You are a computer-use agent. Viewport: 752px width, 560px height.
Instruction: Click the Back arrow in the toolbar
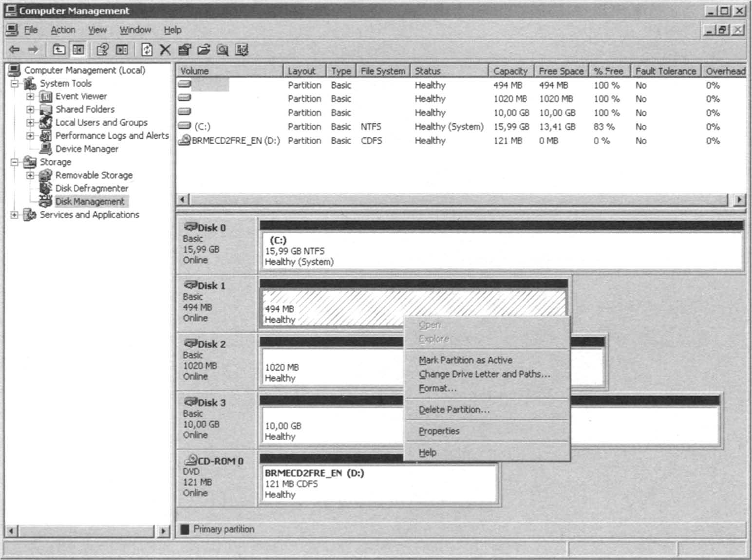14,49
